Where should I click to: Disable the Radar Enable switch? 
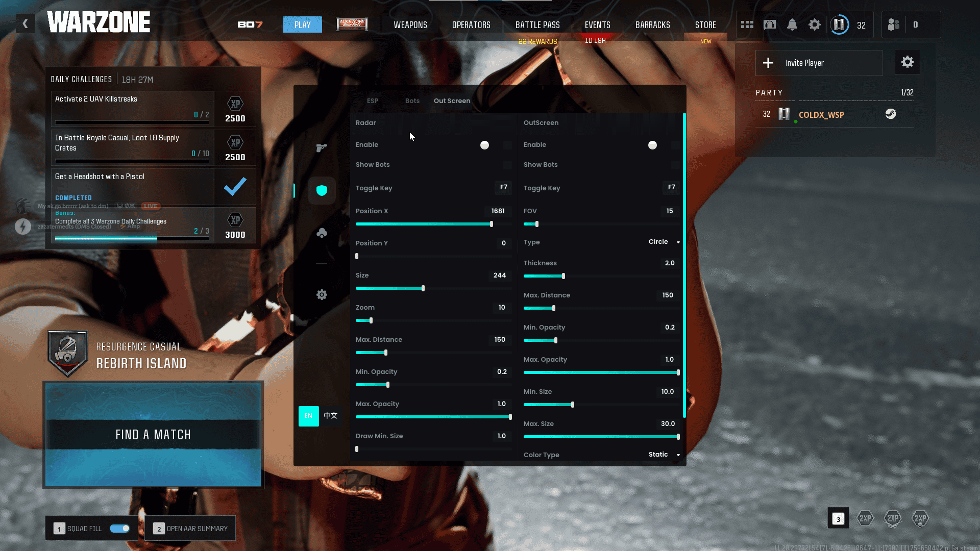pyautogui.click(x=484, y=145)
